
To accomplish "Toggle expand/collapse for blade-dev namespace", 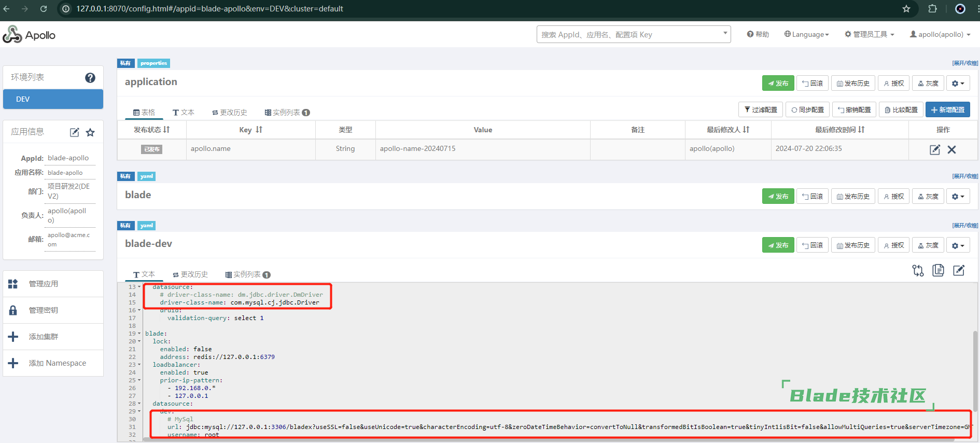I will (965, 225).
